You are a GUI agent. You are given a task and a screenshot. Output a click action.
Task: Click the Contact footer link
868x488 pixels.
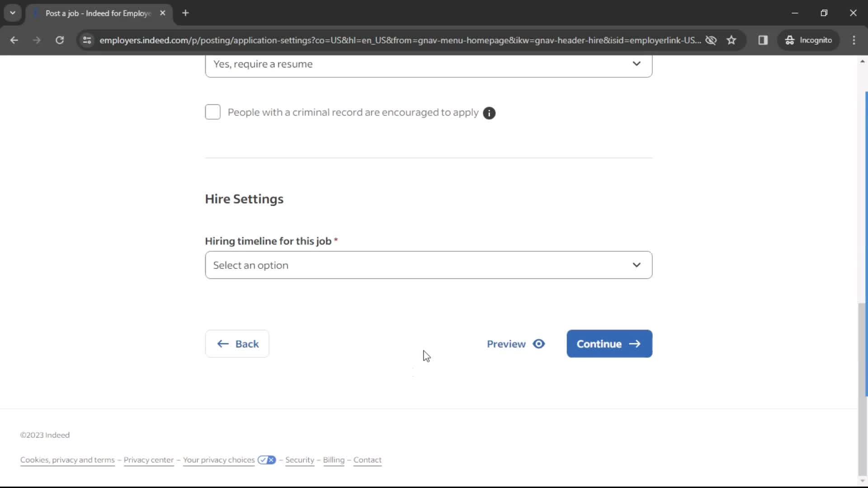click(367, 460)
